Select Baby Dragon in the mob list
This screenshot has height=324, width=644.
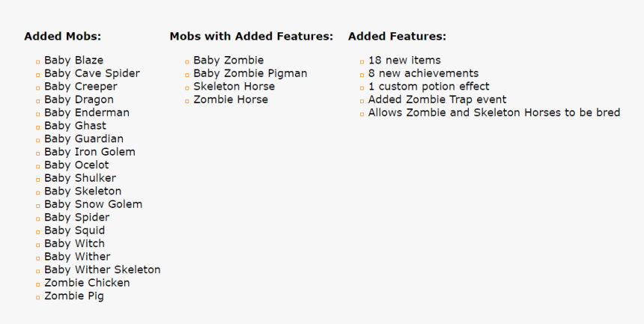point(79,100)
